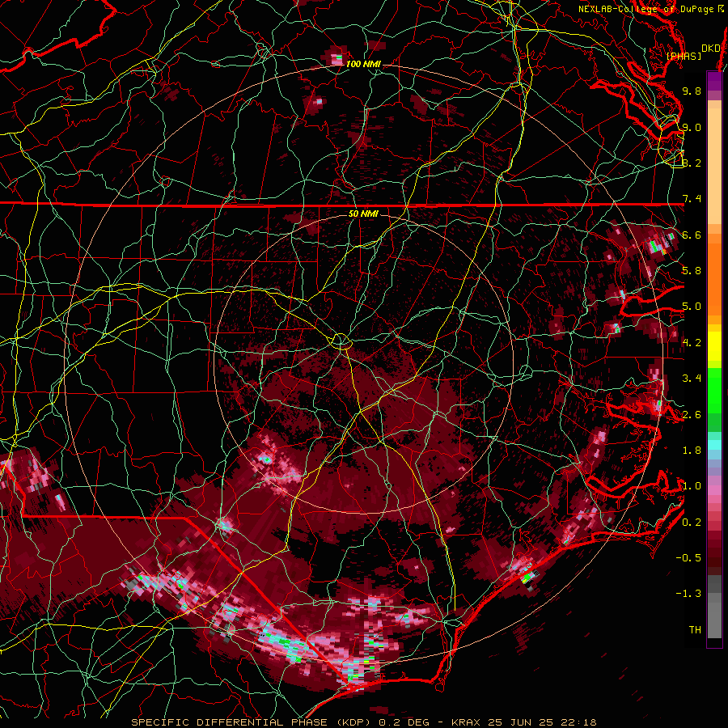This screenshot has height=728, width=728.
Task: Click the bright green color bar segment
Action: pyautogui.click(x=714, y=390)
